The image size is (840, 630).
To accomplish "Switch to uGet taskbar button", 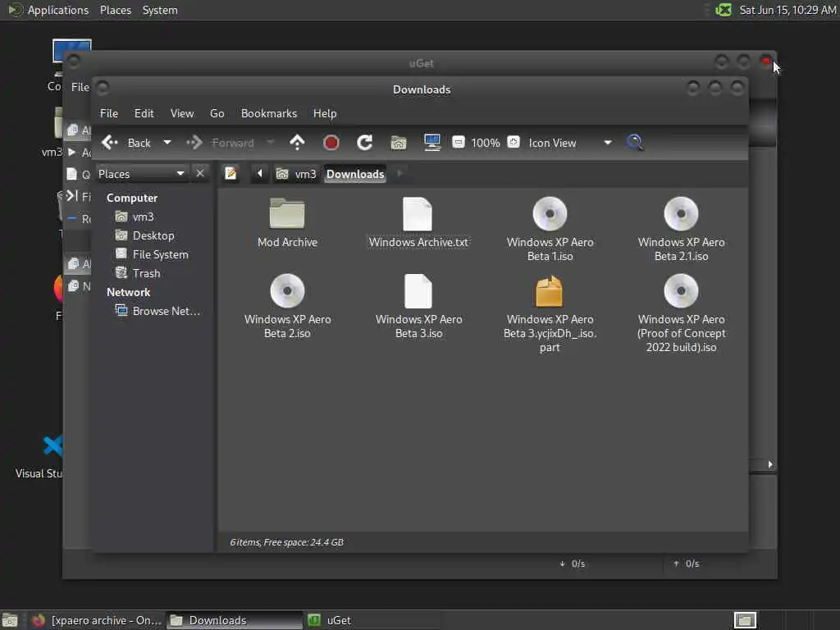I will click(373, 620).
